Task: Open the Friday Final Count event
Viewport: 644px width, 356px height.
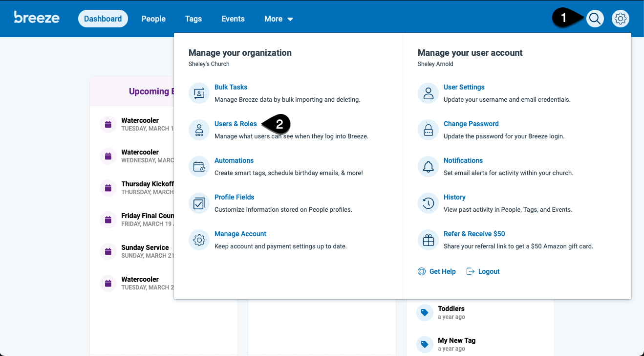Action: (148, 216)
